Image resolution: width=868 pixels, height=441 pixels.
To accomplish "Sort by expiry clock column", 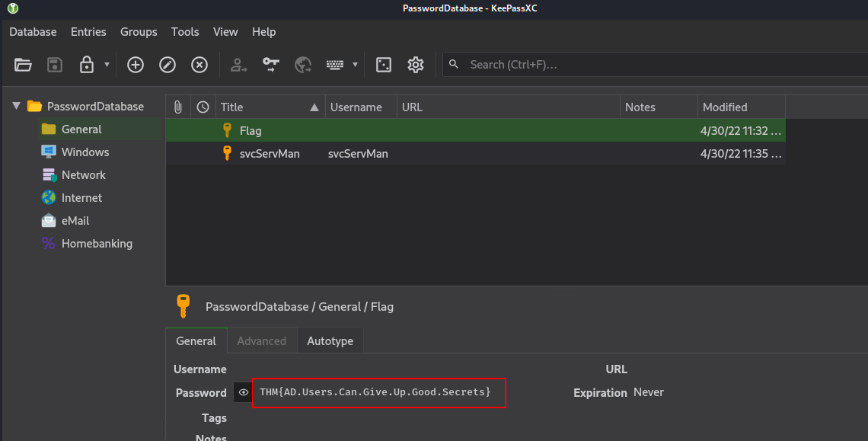I will (x=203, y=107).
